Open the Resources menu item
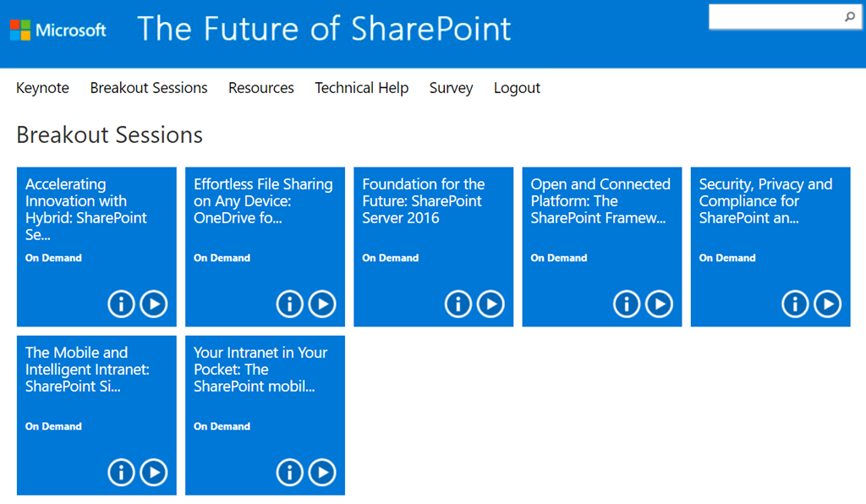The image size is (866, 504). pyautogui.click(x=260, y=88)
